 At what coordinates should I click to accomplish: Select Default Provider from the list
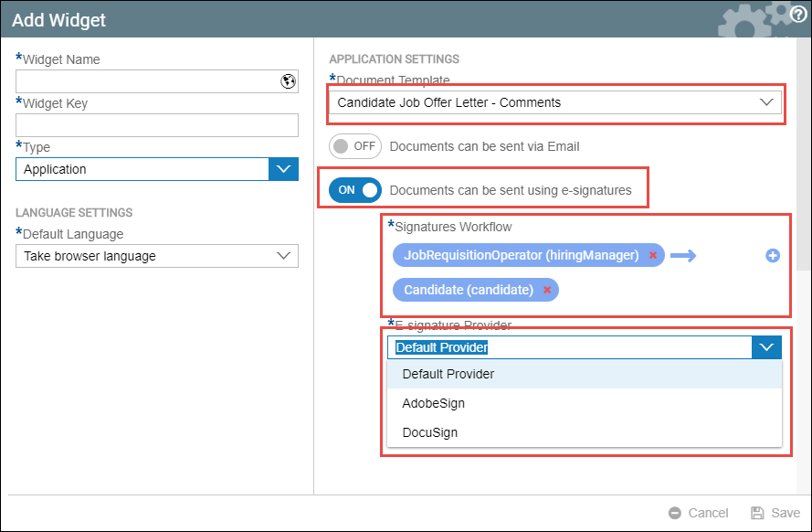[448, 374]
